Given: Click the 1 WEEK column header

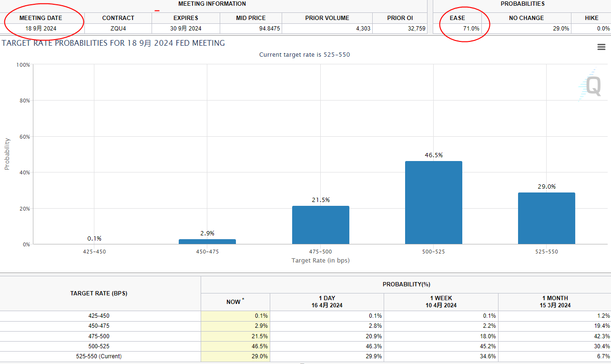Looking at the screenshot, I should click(441, 302).
